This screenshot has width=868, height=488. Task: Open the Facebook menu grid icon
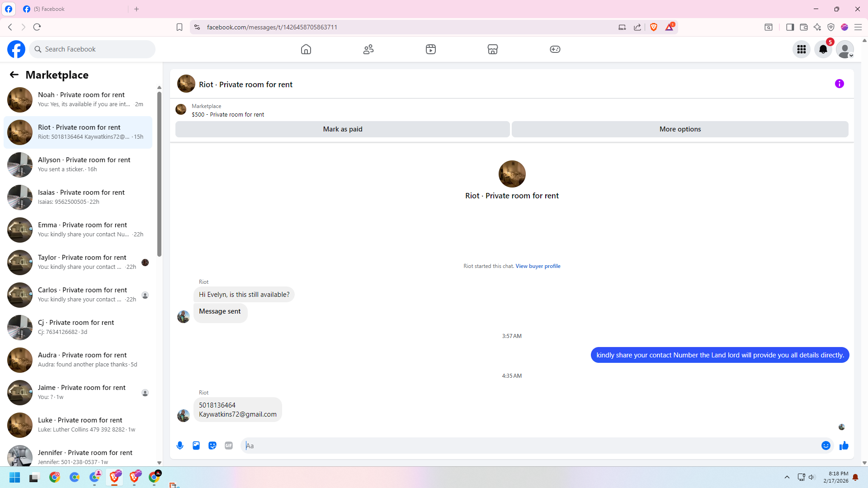[x=802, y=49]
